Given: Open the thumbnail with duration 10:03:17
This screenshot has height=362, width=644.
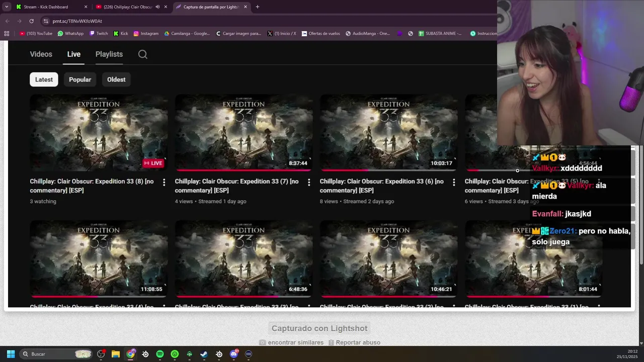Looking at the screenshot, I should click(x=388, y=133).
